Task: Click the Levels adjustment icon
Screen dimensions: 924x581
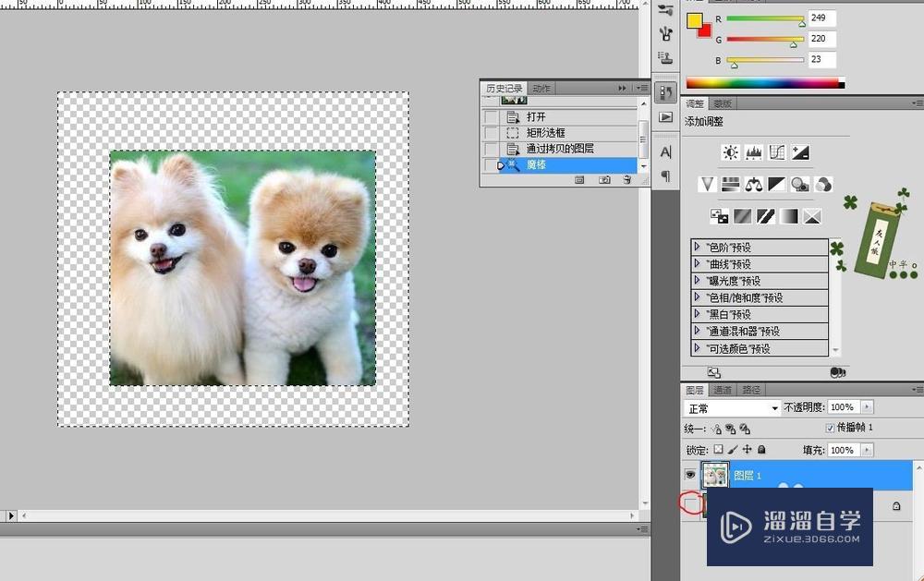Action: click(754, 152)
